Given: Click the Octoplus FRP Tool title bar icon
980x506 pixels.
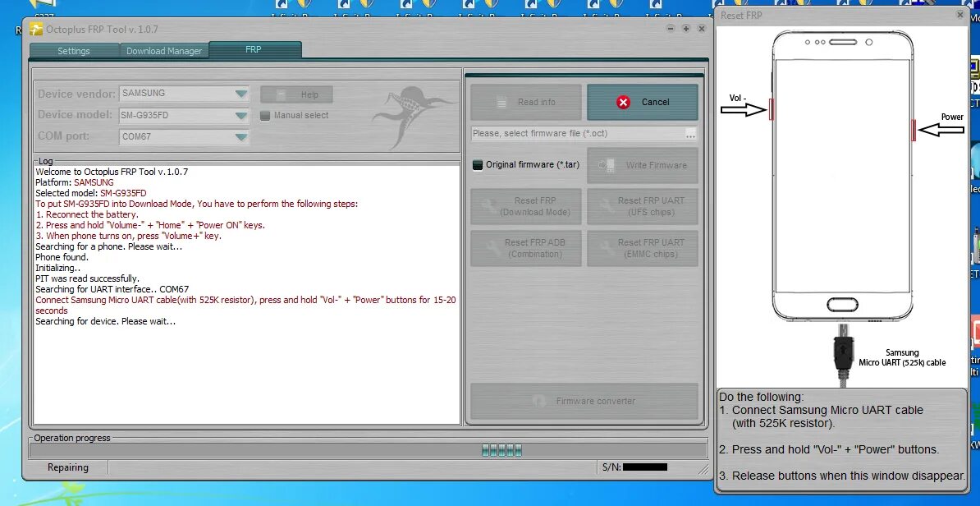Looking at the screenshot, I should [x=36, y=29].
